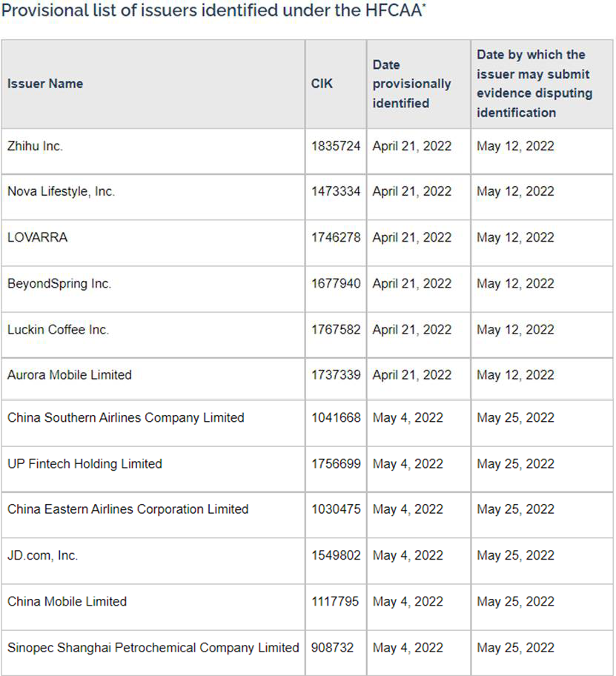Select 'China Southern Airlines Company Limited'
616x676 pixels.
[126, 418]
